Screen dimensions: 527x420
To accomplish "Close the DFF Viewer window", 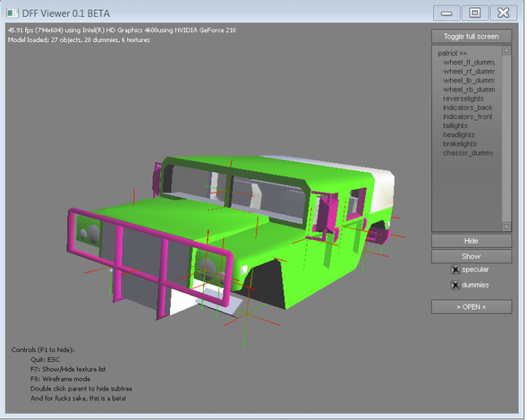I will [503, 13].
